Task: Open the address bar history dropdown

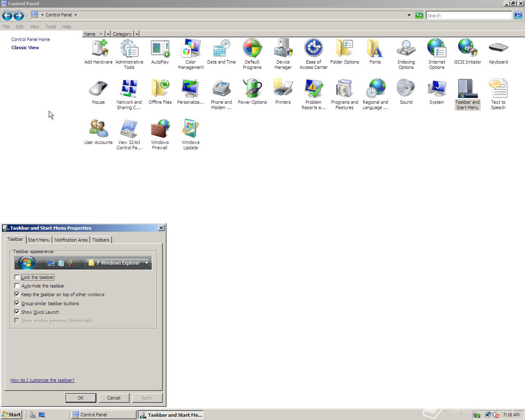Action: coord(409,15)
